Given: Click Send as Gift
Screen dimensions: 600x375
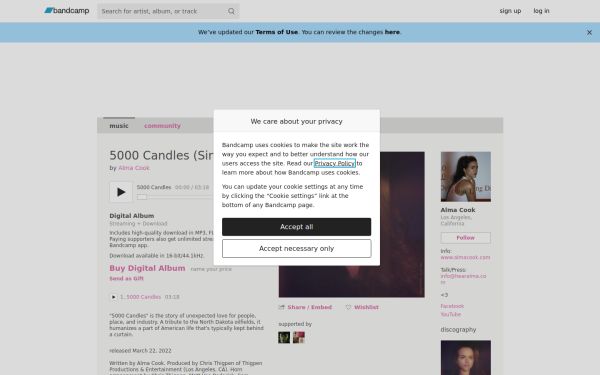Looking at the screenshot, I should (x=127, y=279).
